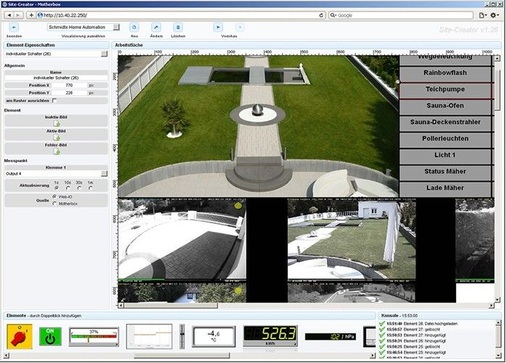Click the Position X input field
The width and height of the screenshot is (506, 363).
[69, 85]
